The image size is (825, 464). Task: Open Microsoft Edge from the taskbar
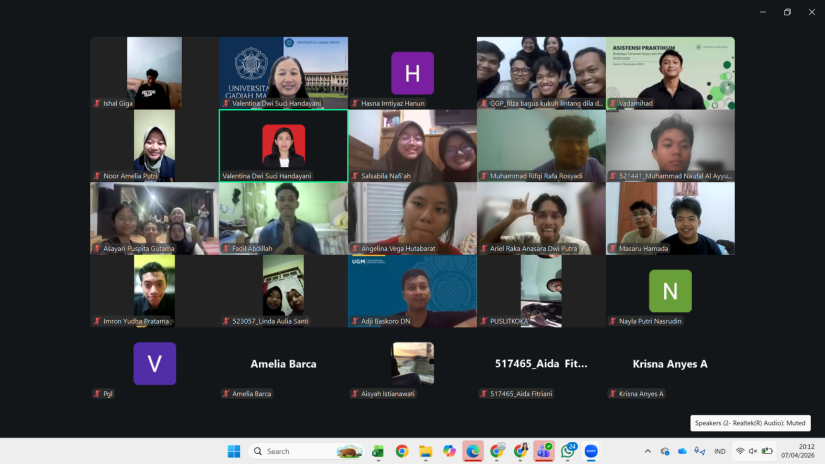tap(473, 451)
